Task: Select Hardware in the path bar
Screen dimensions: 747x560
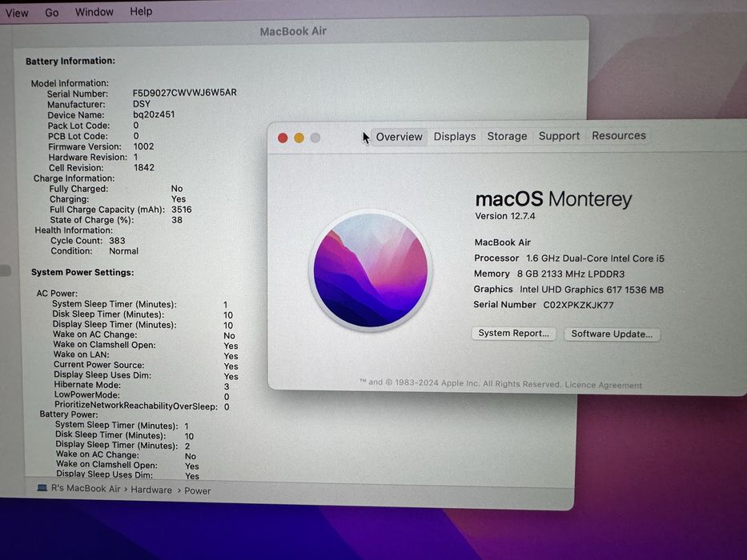Action: point(151,490)
